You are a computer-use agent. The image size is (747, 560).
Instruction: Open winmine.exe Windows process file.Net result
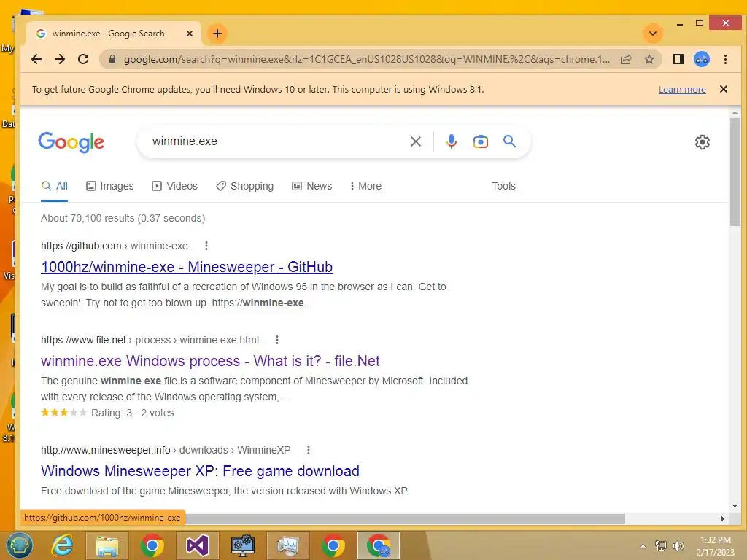210,361
